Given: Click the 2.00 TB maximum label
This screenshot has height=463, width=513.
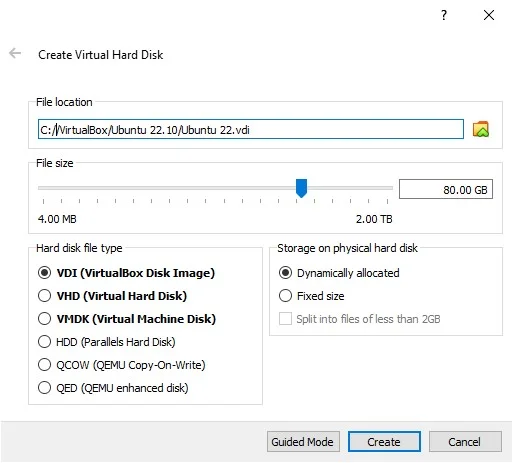Looking at the screenshot, I should click(374, 219).
